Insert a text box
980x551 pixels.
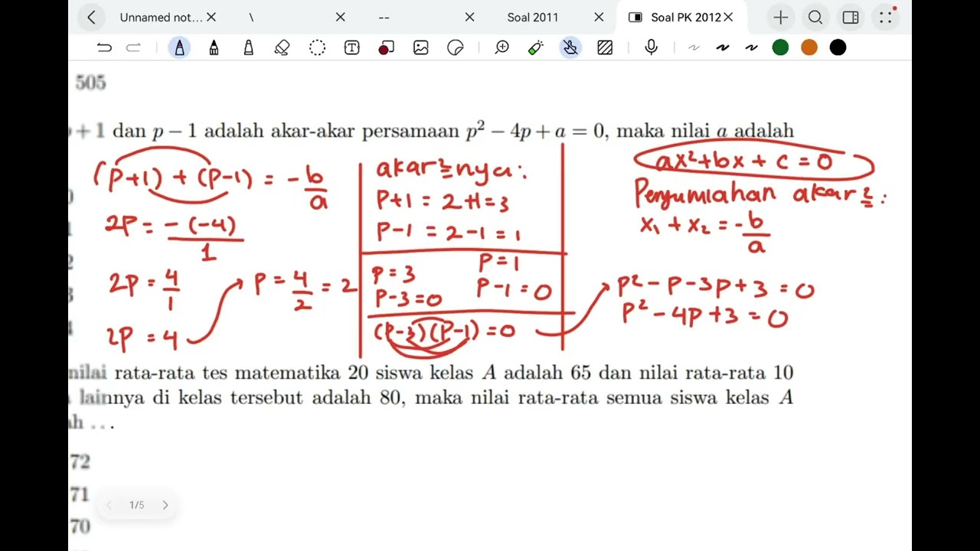tap(352, 47)
